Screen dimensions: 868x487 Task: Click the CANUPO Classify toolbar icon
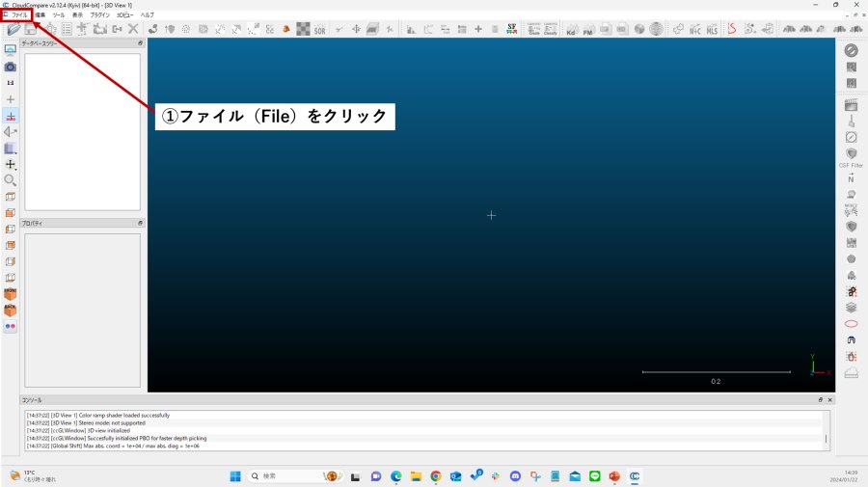click(551, 29)
